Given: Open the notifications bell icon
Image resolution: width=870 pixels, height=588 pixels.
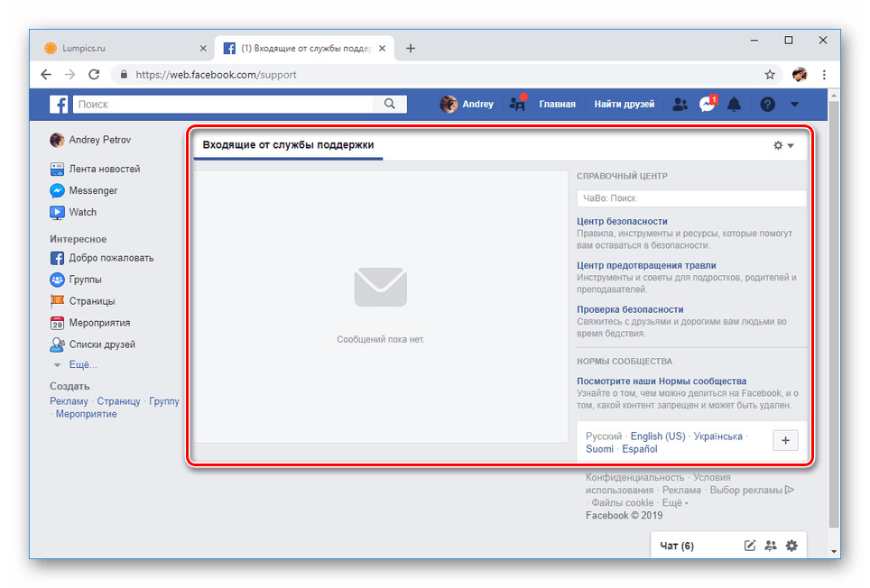Looking at the screenshot, I should [x=734, y=105].
